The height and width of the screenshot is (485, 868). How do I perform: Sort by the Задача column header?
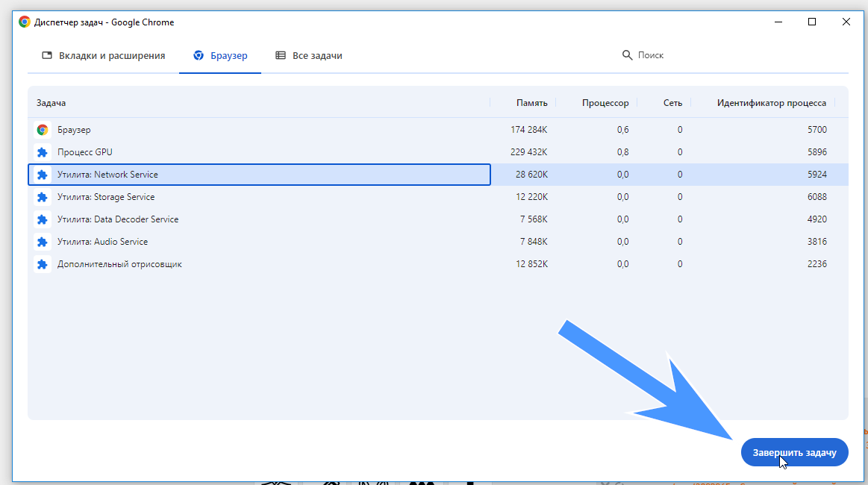tap(51, 103)
